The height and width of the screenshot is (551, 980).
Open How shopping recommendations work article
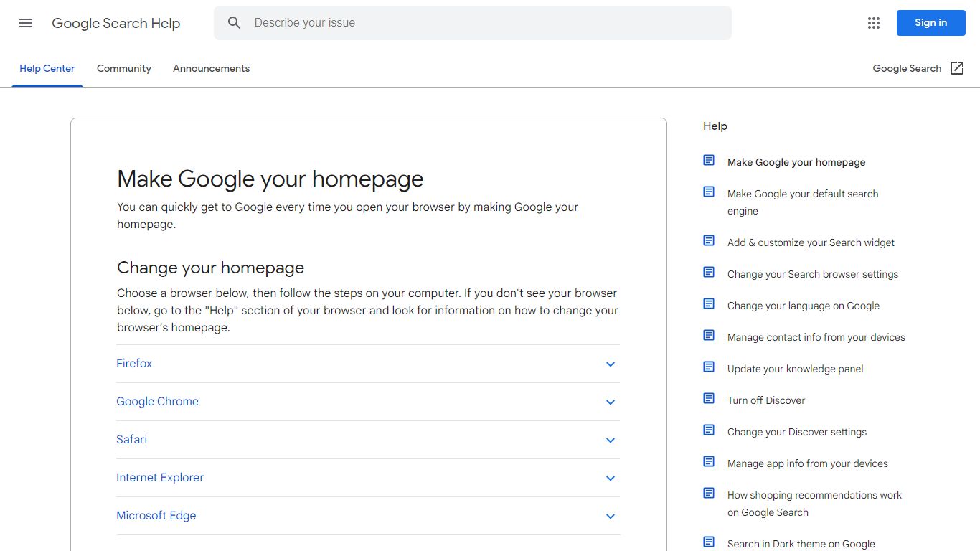(x=814, y=504)
